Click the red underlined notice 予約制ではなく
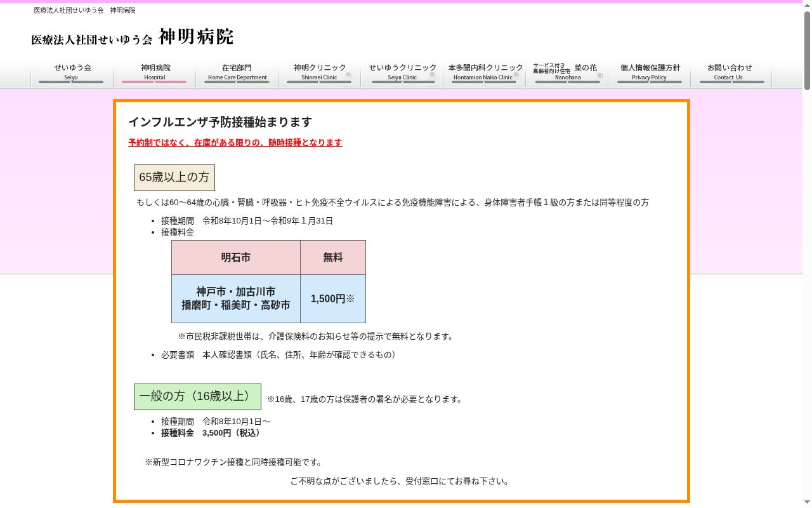The image size is (812, 508). pos(235,143)
